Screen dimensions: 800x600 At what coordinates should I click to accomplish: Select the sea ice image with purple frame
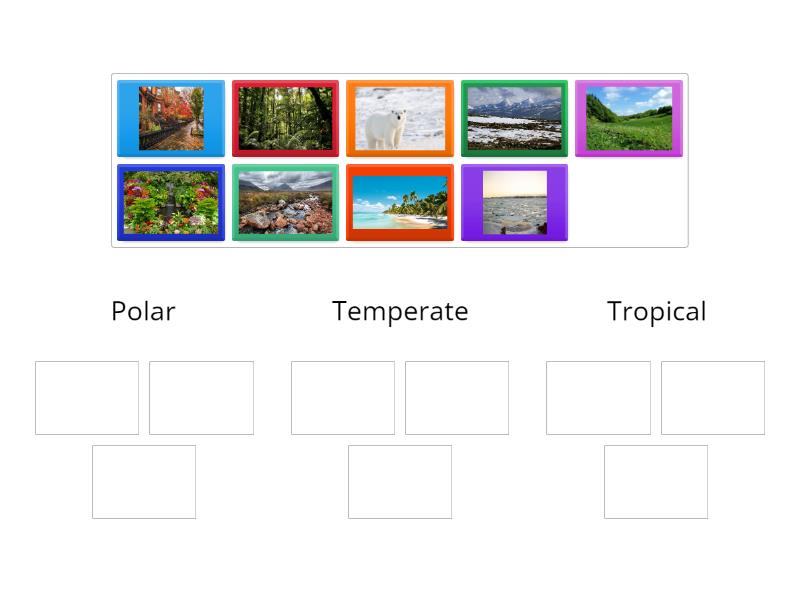click(x=514, y=201)
